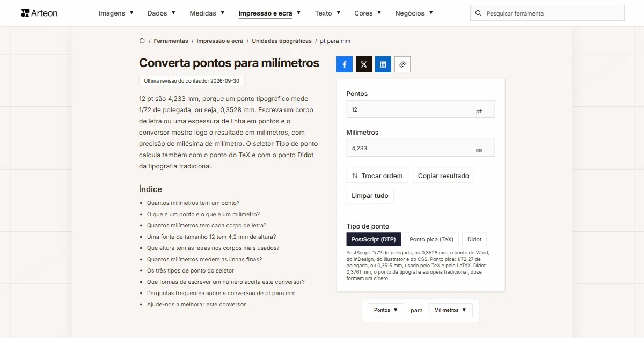Viewport: 644px width, 338px height.
Task: Open the Cores menu
Action: click(x=368, y=13)
